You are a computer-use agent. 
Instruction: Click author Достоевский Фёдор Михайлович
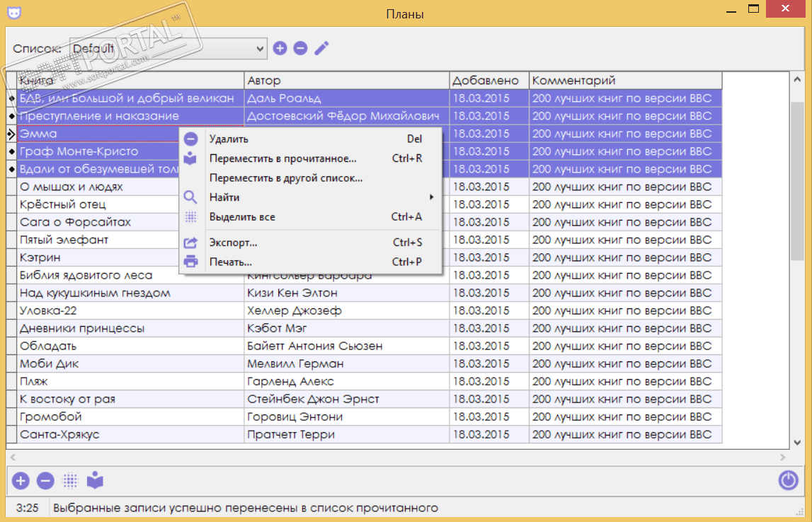point(346,116)
